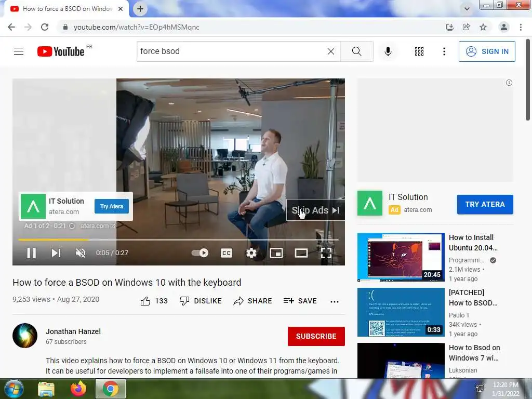Launch Firefox from taskbar

tap(78, 389)
